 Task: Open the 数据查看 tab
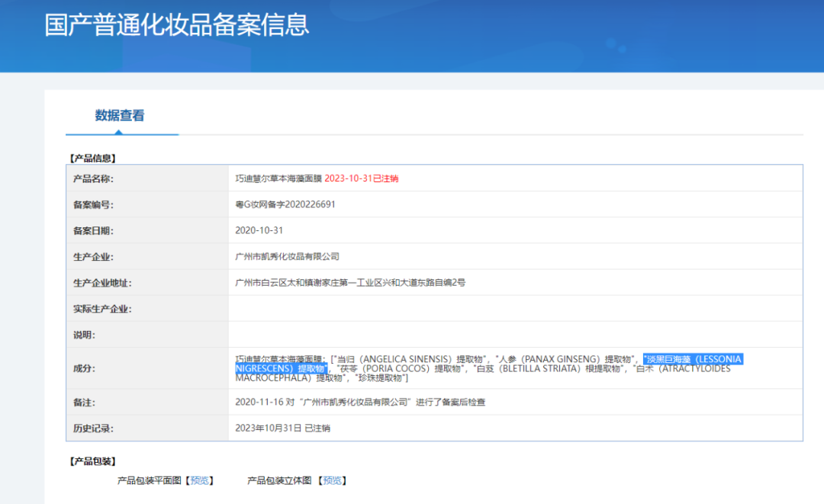pyautogui.click(x=120, y=115)
